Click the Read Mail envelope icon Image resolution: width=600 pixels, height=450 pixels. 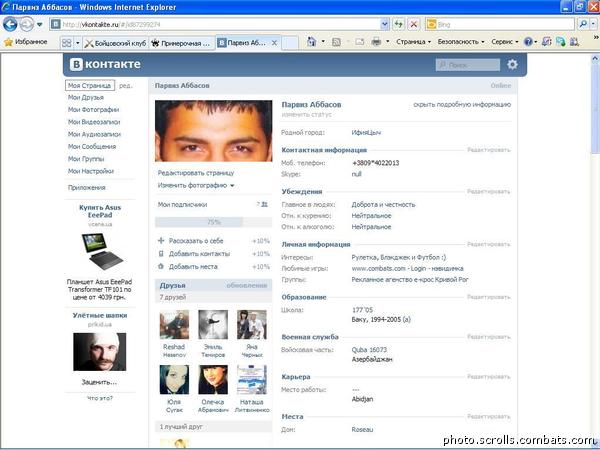coord(360,42)
